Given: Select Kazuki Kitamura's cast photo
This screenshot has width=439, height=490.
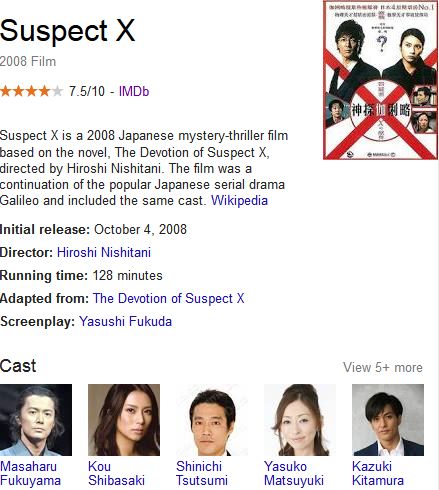Looking at the screenshot, I should pyautogui.click(x=388, y=420).
